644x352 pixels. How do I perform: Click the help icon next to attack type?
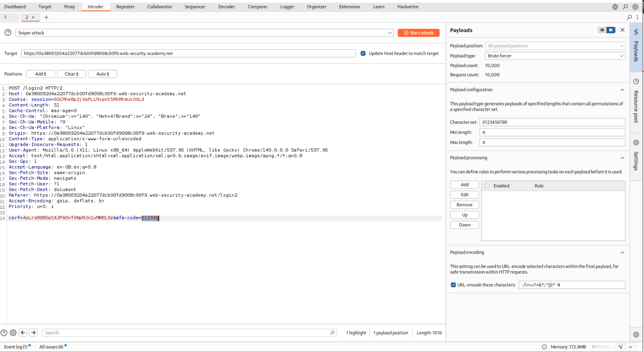click(x=8, y=33)
